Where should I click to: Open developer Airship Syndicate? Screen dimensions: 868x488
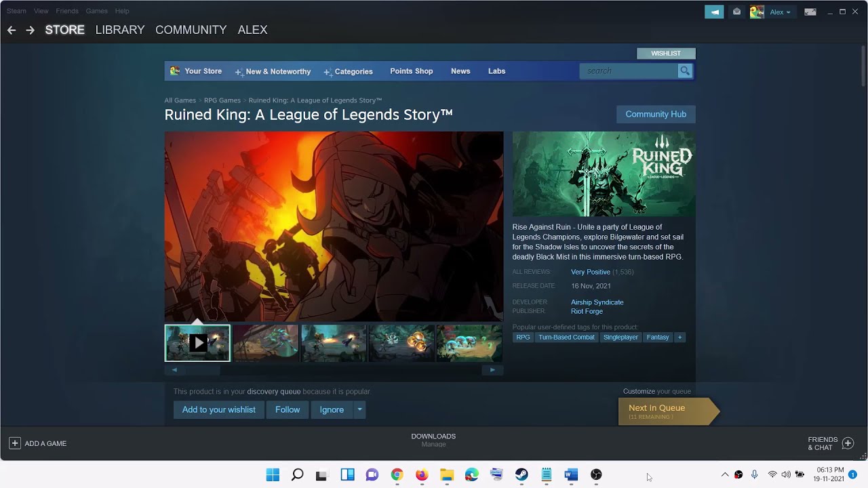[597, 302]
